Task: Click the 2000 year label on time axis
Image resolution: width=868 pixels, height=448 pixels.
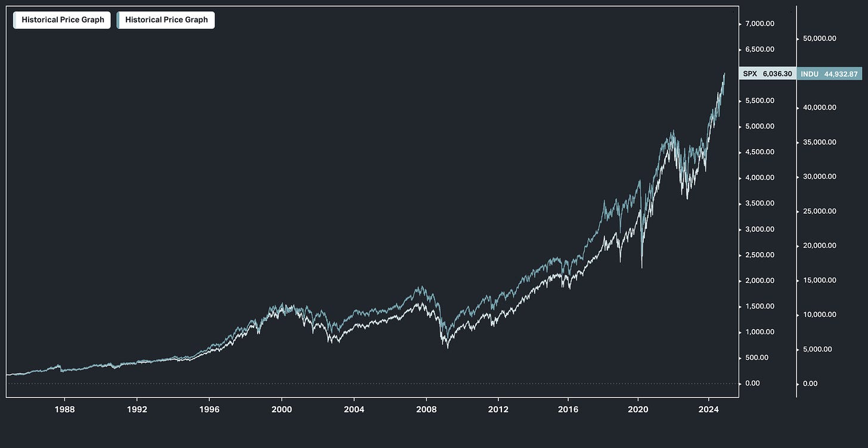Action: (x=281, y=409)
